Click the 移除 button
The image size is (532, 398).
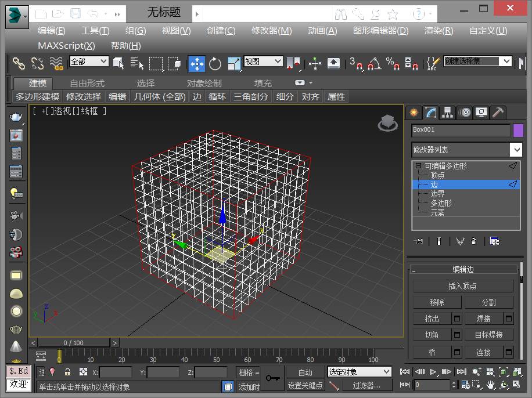(437, 302)
